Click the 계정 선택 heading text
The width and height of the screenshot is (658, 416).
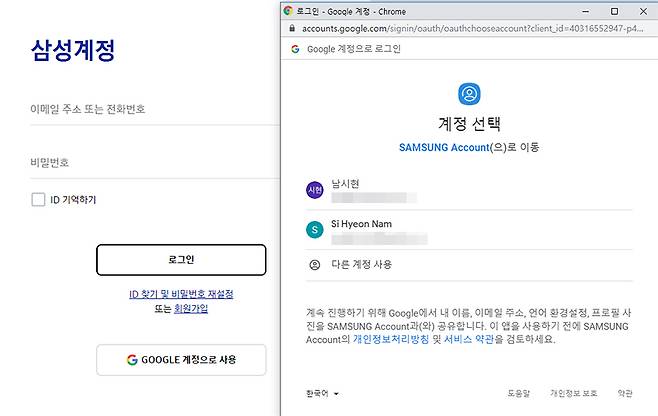tap(469, 123)
